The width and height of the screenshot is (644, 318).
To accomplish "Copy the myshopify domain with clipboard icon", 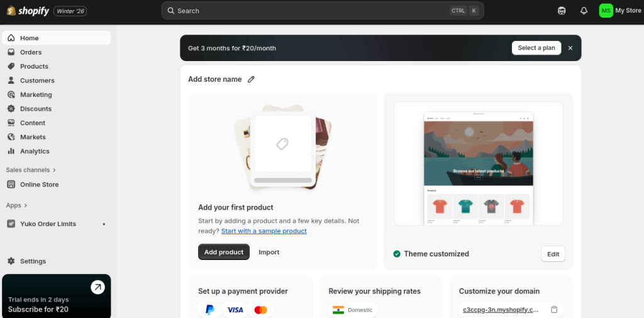I will click(x=554, y=310).
